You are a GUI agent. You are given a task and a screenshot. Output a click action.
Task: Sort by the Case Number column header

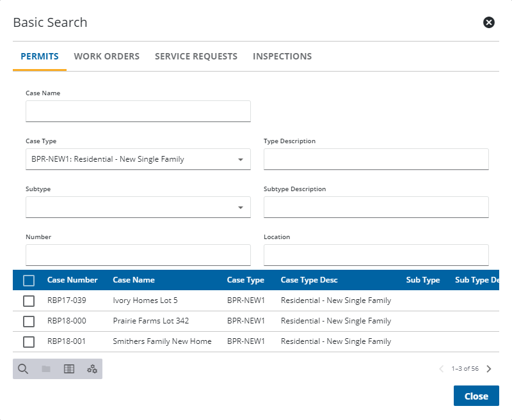[72, 280]
